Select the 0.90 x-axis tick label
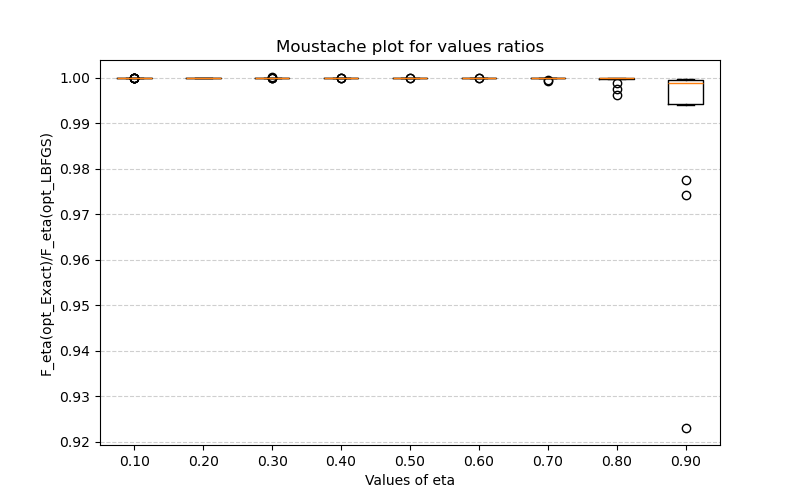The height and width of the screenshot is (500, 800). click(686, 462)
